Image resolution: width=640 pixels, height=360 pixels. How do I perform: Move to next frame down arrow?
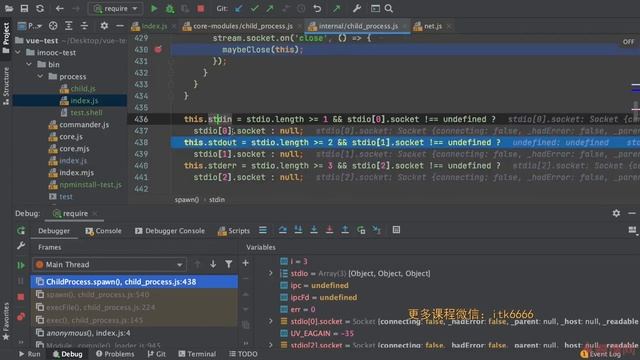[x=213, y=264]
